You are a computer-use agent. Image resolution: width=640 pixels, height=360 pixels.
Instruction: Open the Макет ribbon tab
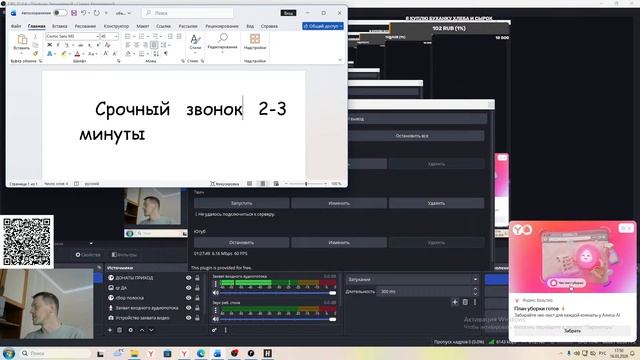142,26
